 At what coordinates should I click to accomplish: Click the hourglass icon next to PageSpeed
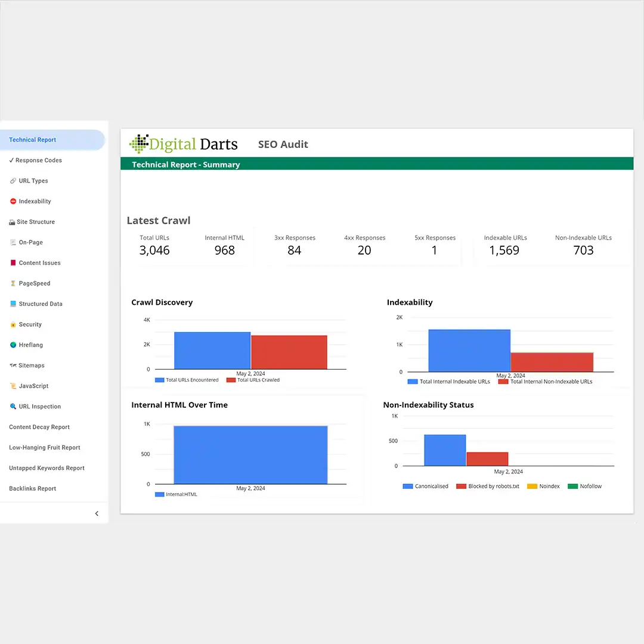point(13,284)
